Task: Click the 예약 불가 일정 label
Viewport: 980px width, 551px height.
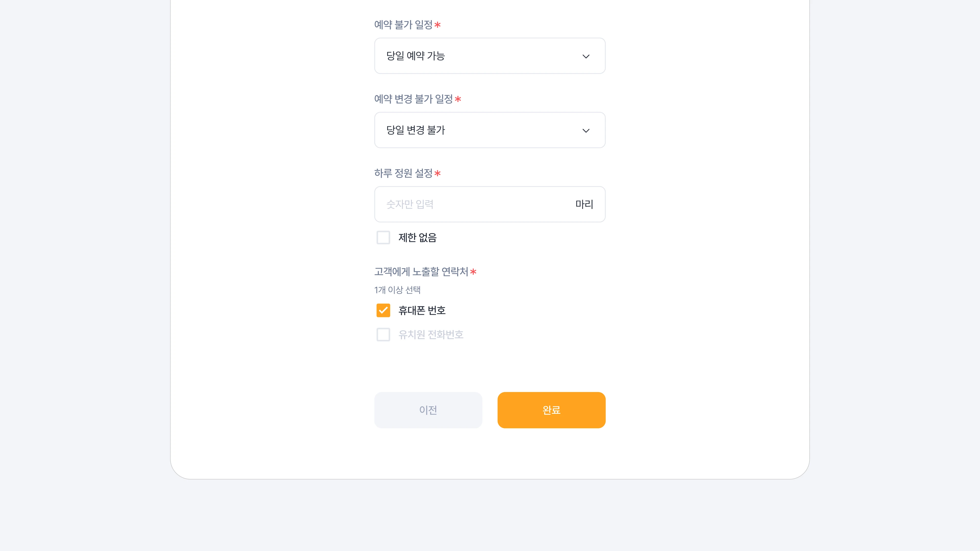Action: point(403,25)
